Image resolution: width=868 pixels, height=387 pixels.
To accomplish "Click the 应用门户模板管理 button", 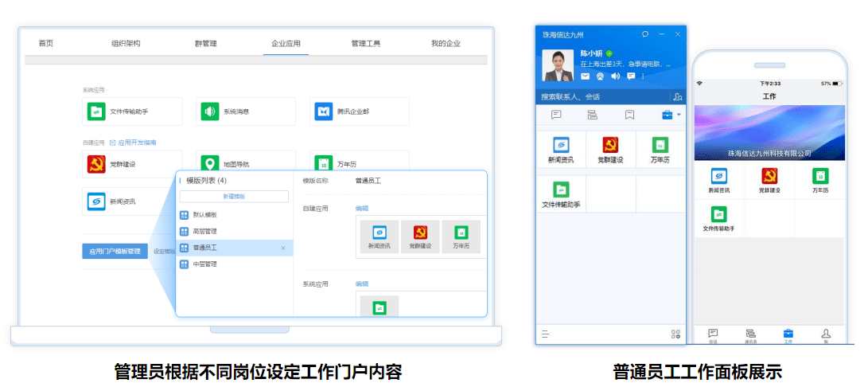I will click(115, 251).
